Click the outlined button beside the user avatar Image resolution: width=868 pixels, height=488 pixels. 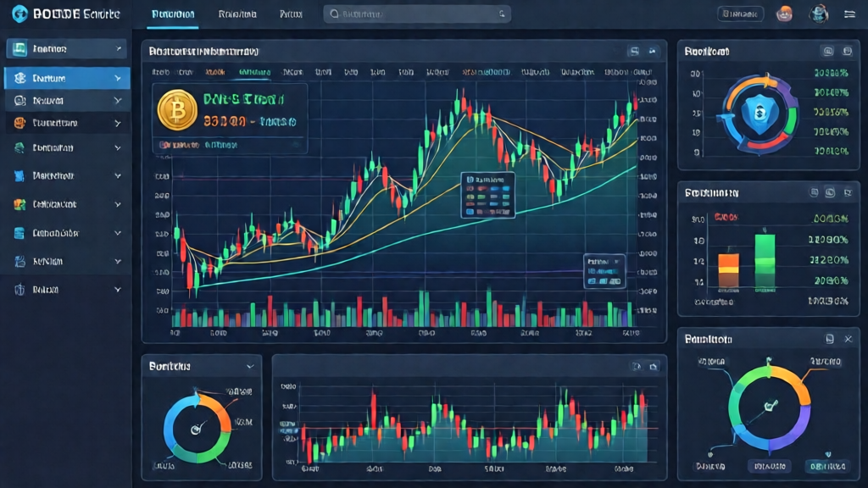[x=740, y=14]
